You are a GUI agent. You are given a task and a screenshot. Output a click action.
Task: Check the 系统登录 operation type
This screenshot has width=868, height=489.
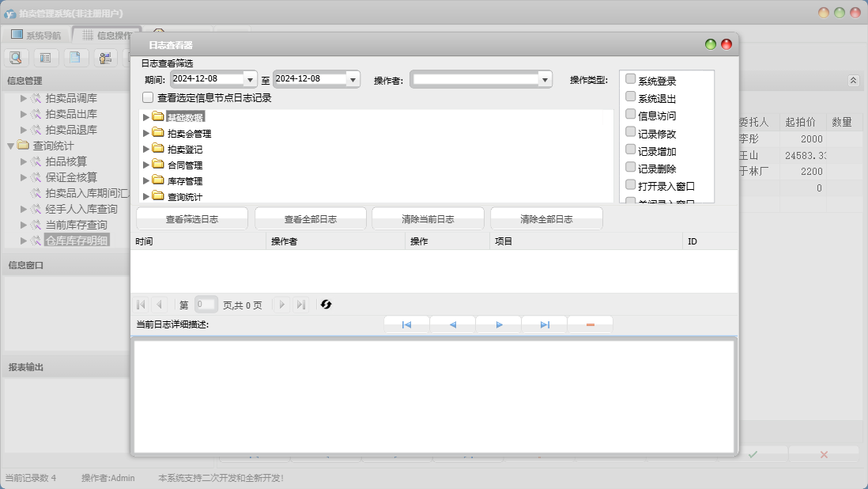630,78
